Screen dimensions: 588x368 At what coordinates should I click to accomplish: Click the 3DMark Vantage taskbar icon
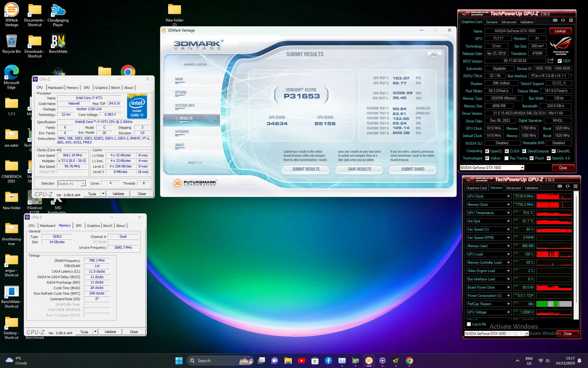coord(369,361)
